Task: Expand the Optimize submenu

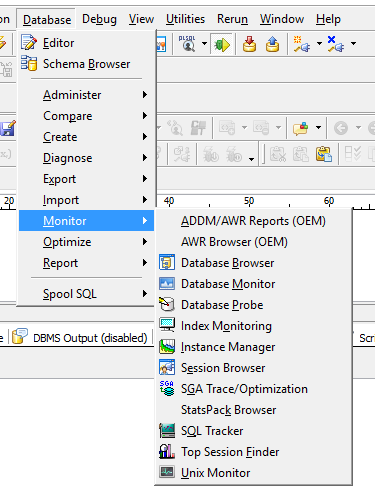Action: (x=87, y=242)
